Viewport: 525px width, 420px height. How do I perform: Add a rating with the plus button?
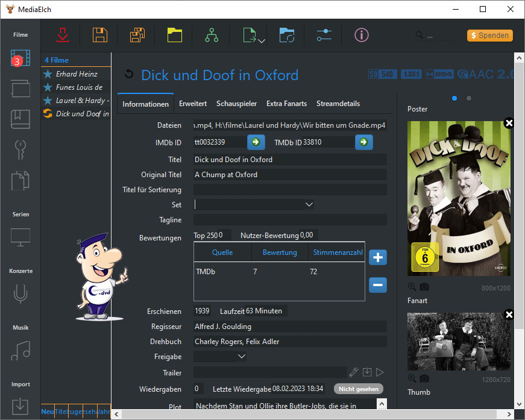point(378,257)
